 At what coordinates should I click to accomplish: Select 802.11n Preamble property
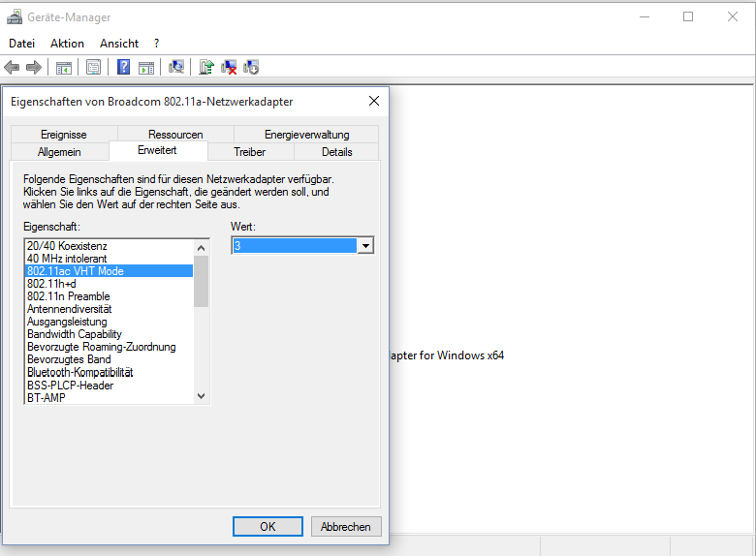[x=109, y=296]
